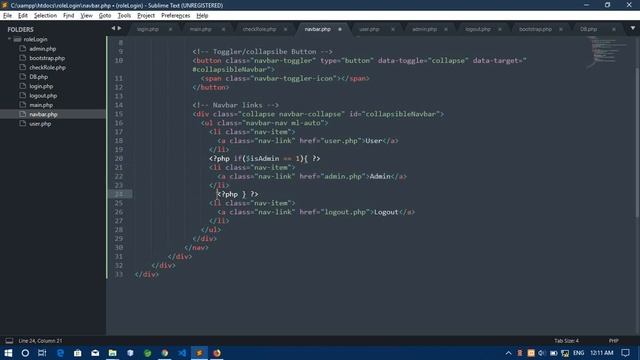Screen dimensions: 640x360
Task: Open the Tools menu
Action: pyautogui.click(x=124, y=16)
